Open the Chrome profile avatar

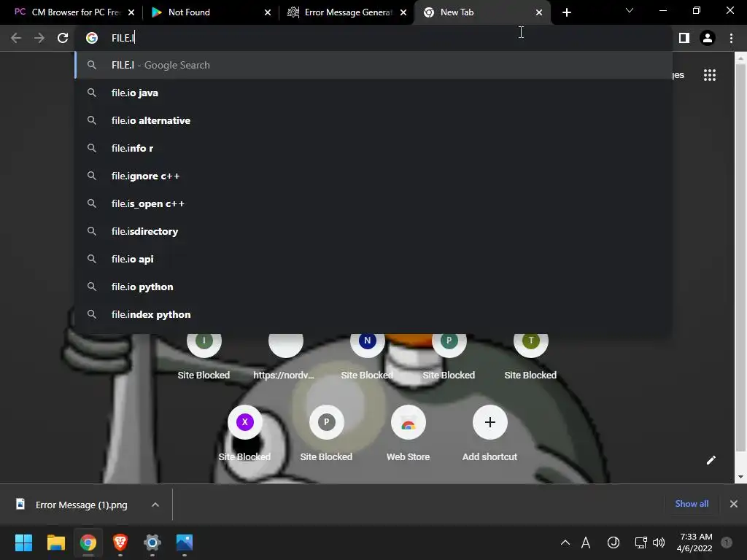tap(708, 38)
